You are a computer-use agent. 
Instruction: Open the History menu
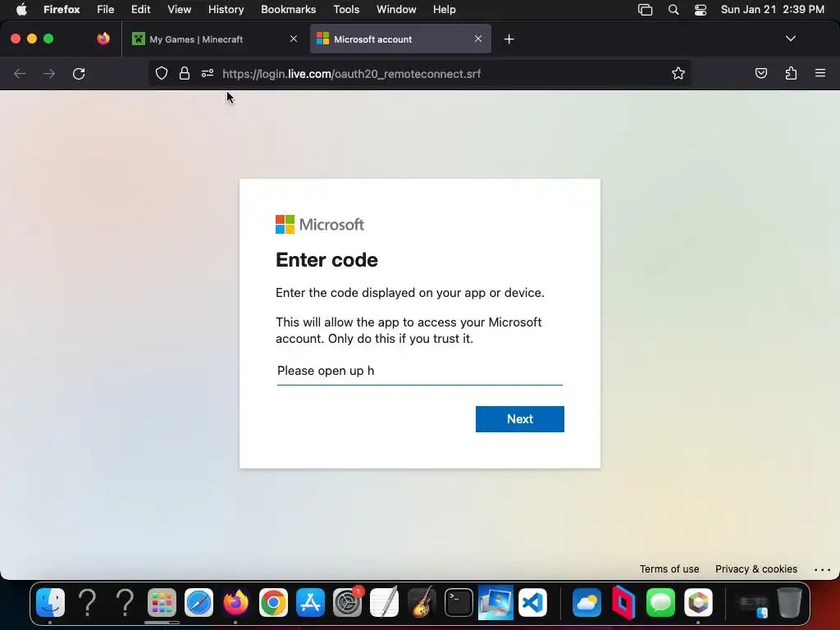pyautogui.click(x=226, y=9)
